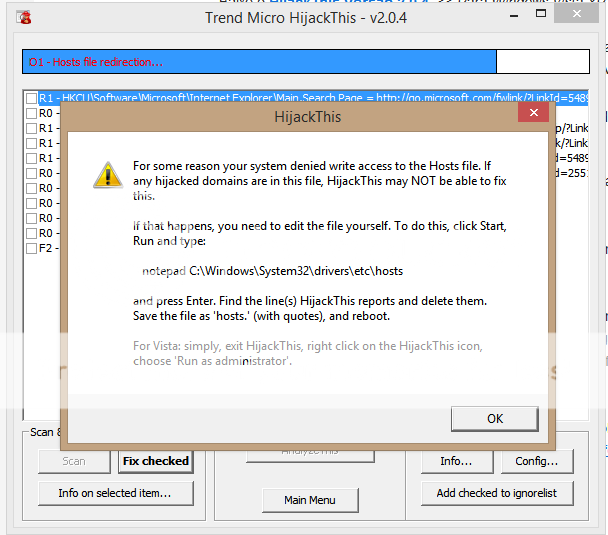Close the HijackThis warning dialog with red X
608x535 pixels.
coord(533,112)
